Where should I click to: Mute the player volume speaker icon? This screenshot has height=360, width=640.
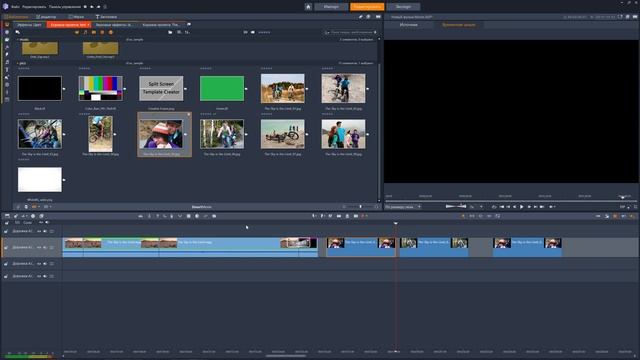pyautogui.click(x=472, y=207)
